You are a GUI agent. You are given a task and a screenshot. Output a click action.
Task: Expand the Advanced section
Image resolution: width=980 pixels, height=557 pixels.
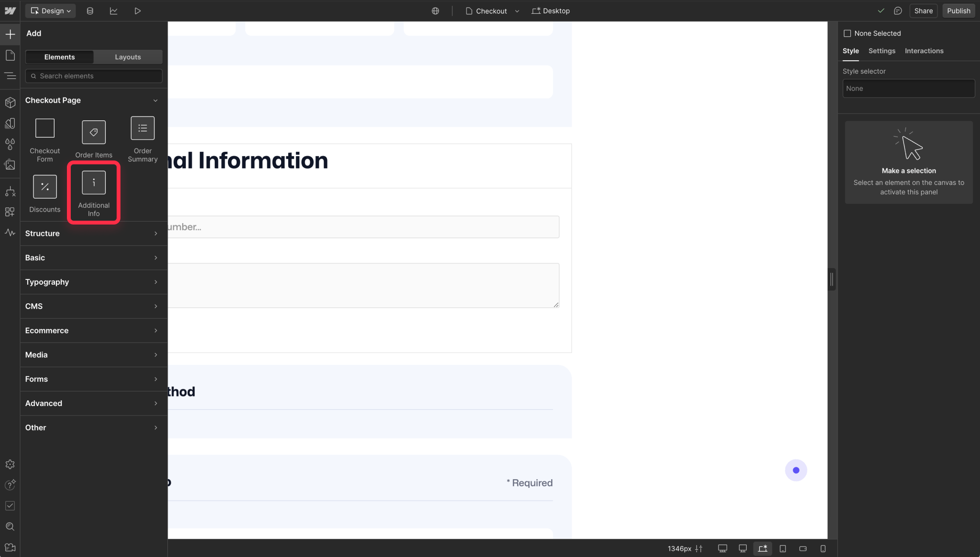click(x=94, y=404)
